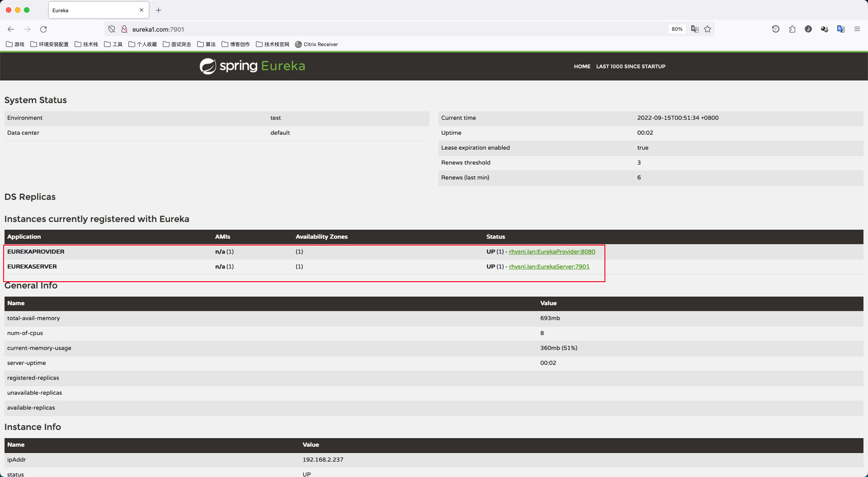Click the Current time value 2022-09-15T00:51:34
Screen dimensions: 868x477
click(x=678, y=118)
